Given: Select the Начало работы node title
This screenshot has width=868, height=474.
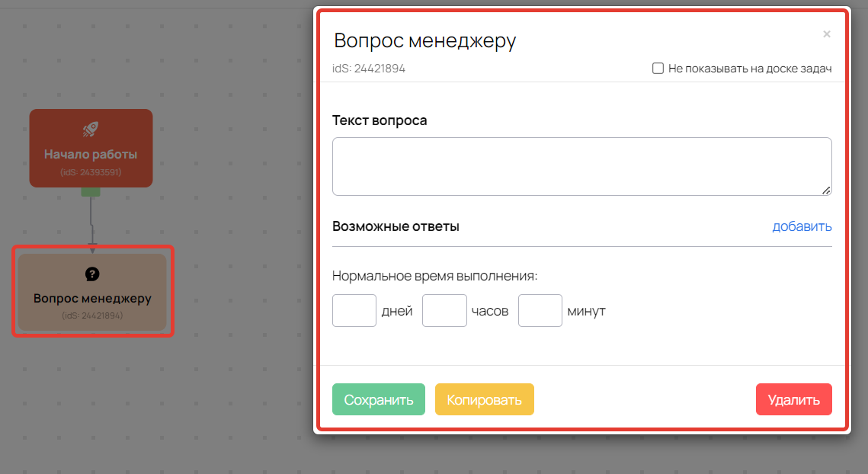Looking at the screenshot, I should [x=91, y=154].
